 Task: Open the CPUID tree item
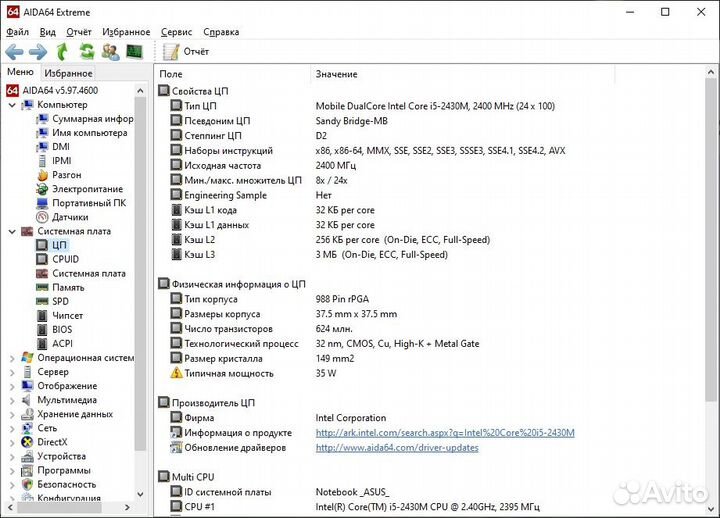click(x=65, y=259)
